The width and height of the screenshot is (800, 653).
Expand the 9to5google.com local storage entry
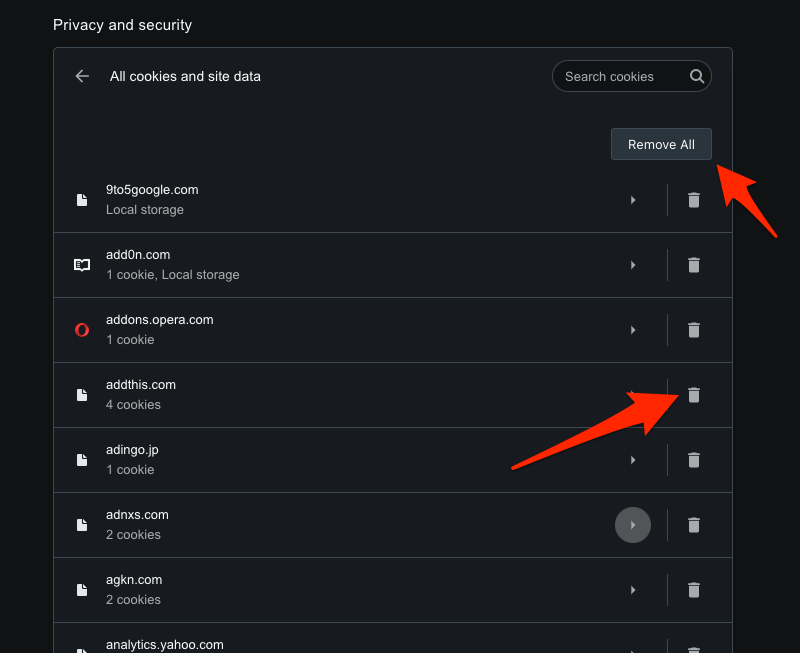tap(633, 199)
